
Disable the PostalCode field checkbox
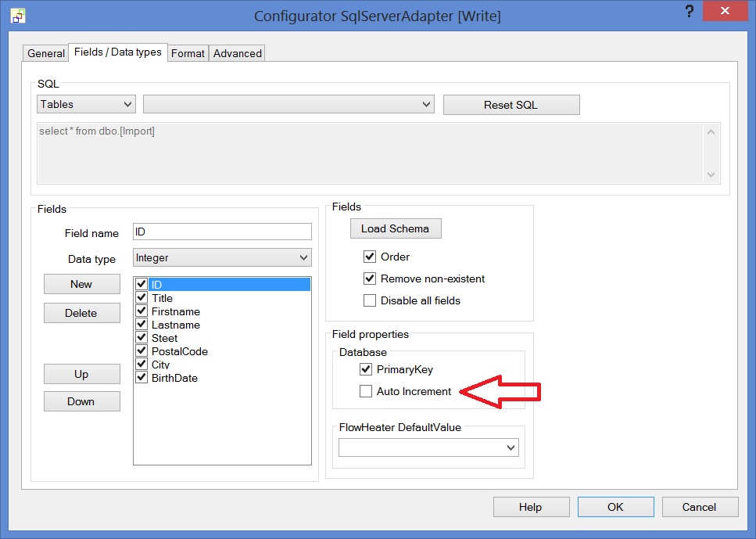[142, 350]
